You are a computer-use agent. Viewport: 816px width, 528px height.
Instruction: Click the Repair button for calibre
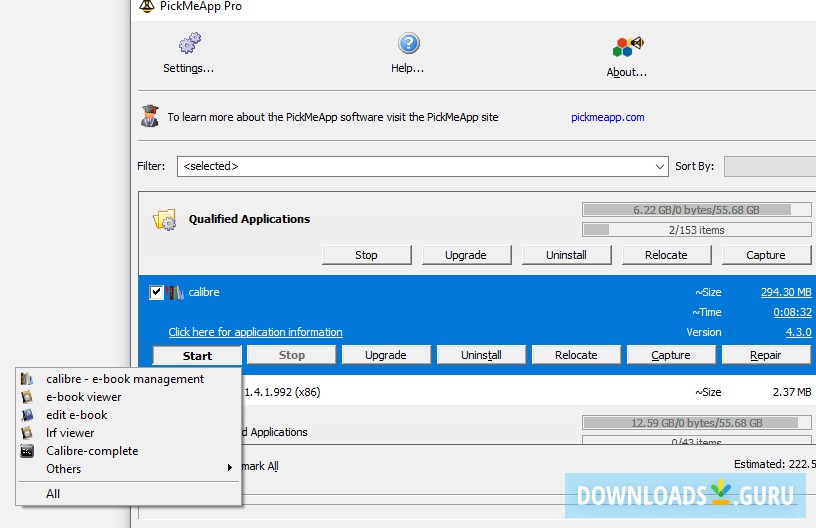766,355
